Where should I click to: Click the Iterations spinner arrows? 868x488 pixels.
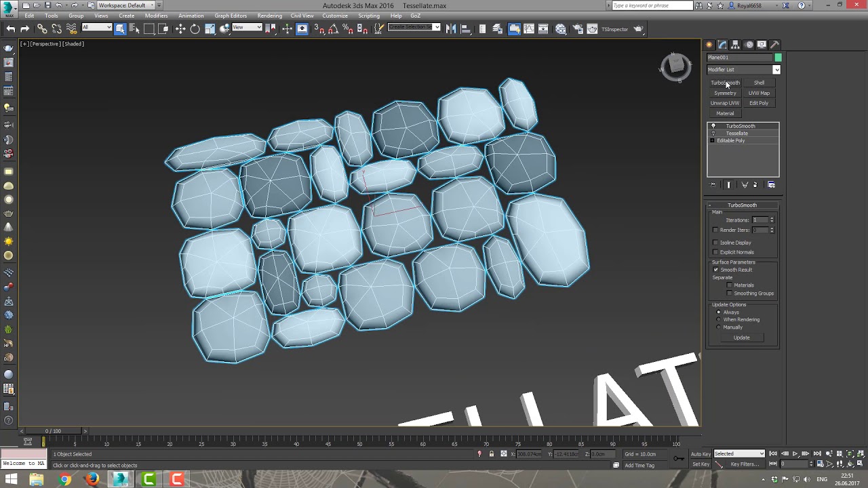click(772, 220)
